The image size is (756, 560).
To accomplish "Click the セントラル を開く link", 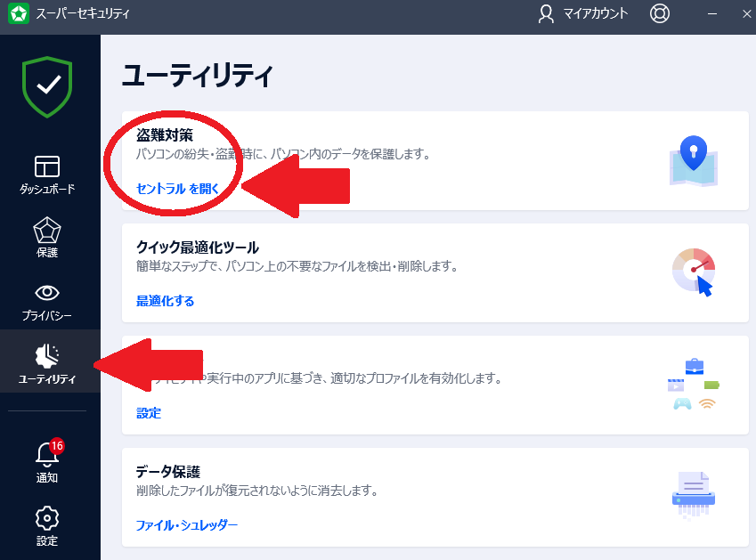I will [177, 189].
